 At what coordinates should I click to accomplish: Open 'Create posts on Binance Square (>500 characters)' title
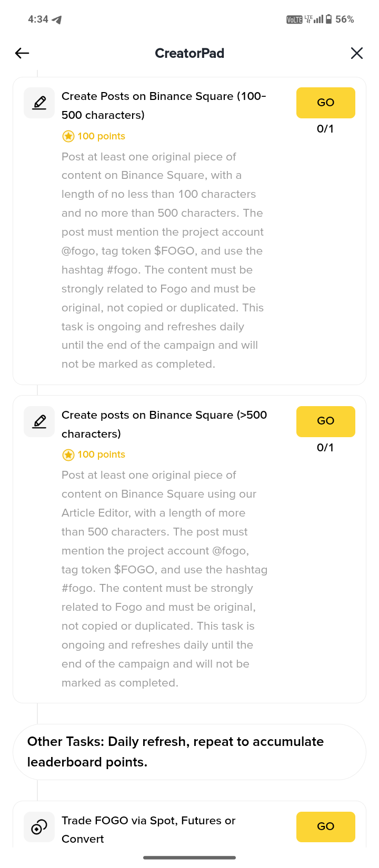tap(164, 424)
